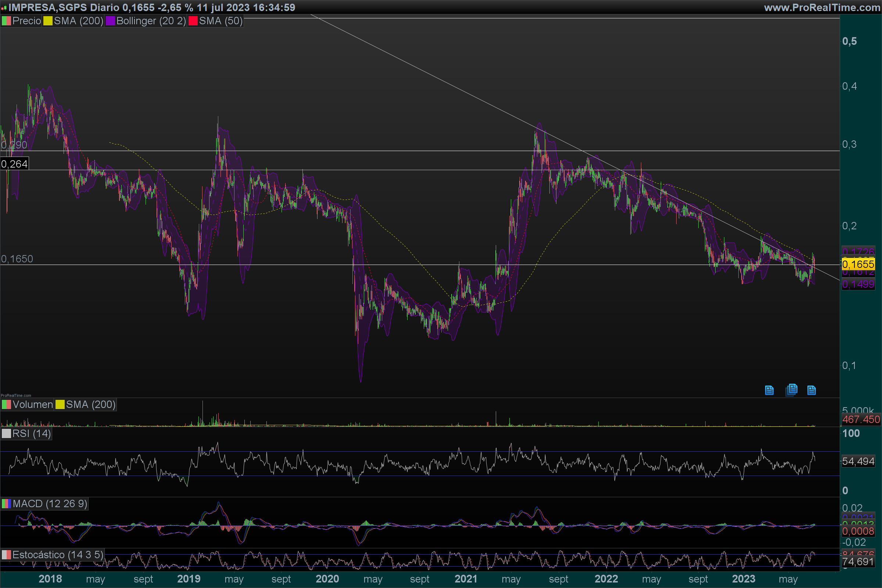This screenshot has height=588, width=882.
Task: Open the MACD (12 26 9) indicator label
Action: click(50, 503)
